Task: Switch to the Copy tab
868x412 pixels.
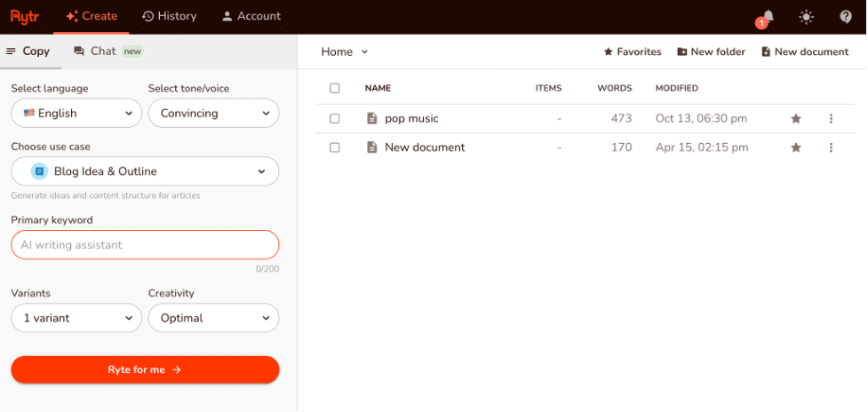Action: pyautogui.click(x=28, y=51)
